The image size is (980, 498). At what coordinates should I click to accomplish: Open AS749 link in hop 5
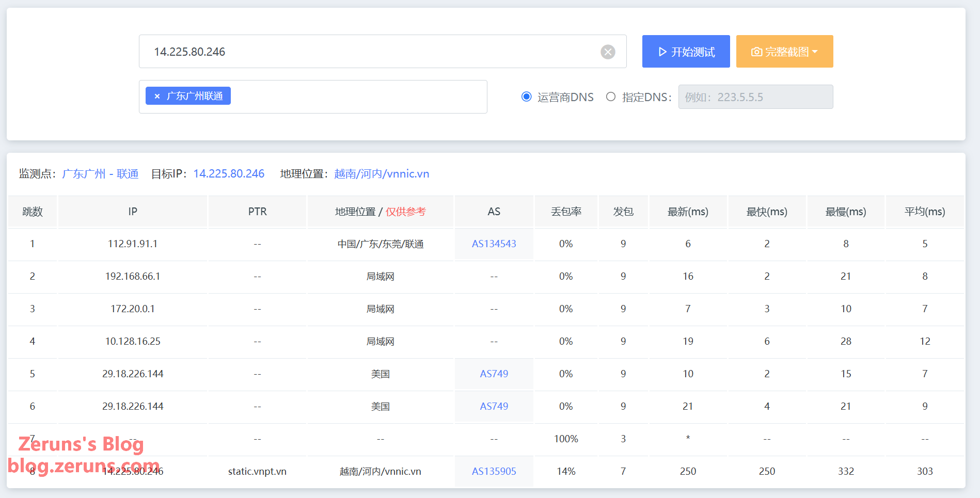pos(494,374)
